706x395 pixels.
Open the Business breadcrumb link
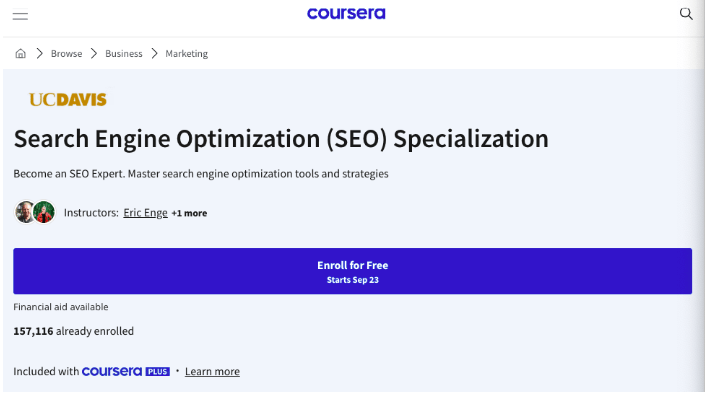coord(123,54)
